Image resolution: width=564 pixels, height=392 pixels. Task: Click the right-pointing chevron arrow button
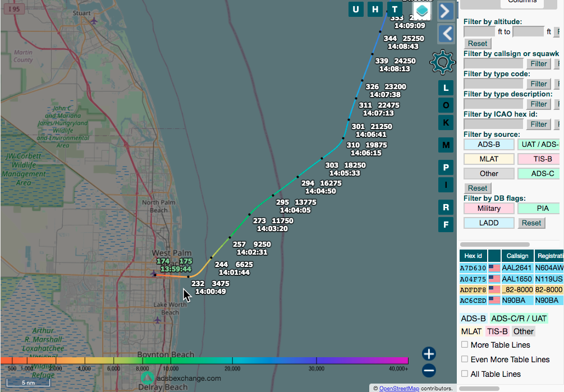click(x=446, y=11)
